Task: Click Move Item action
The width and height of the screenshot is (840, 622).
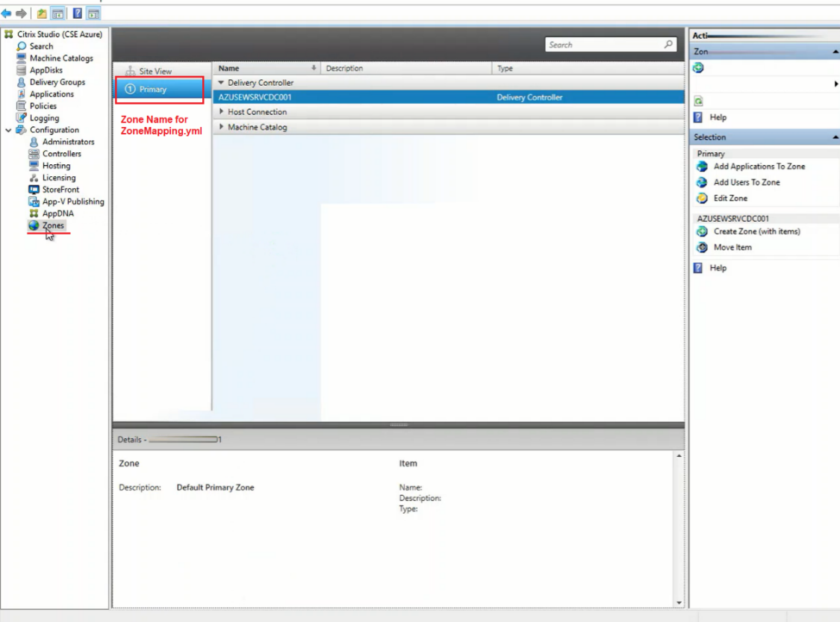Action: [732, 247]
